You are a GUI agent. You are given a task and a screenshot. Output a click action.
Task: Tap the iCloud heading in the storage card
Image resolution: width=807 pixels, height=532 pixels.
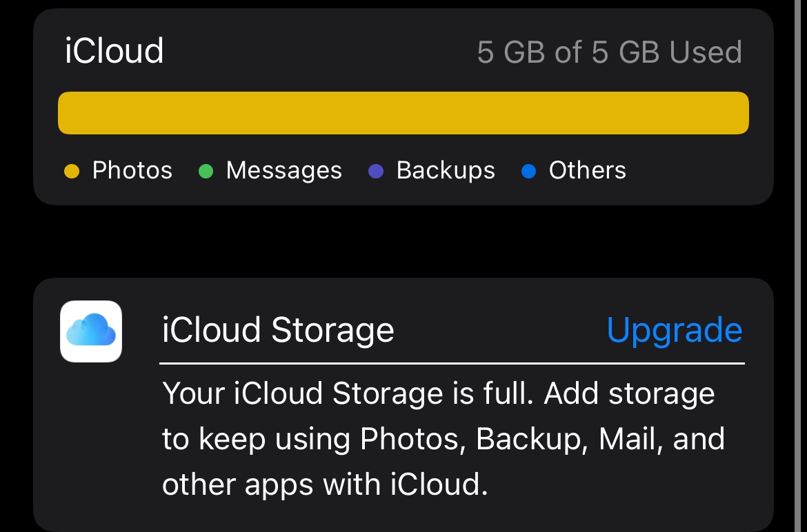click(114, 51)
